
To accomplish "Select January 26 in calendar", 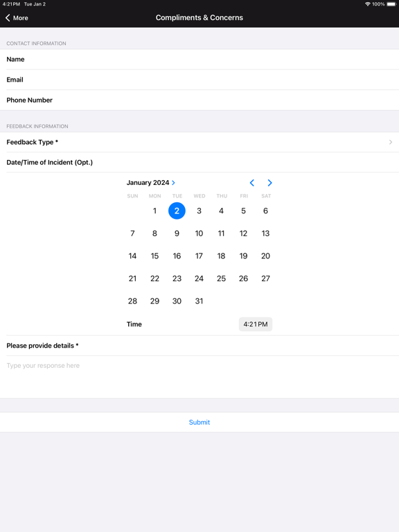I will 243,278.
